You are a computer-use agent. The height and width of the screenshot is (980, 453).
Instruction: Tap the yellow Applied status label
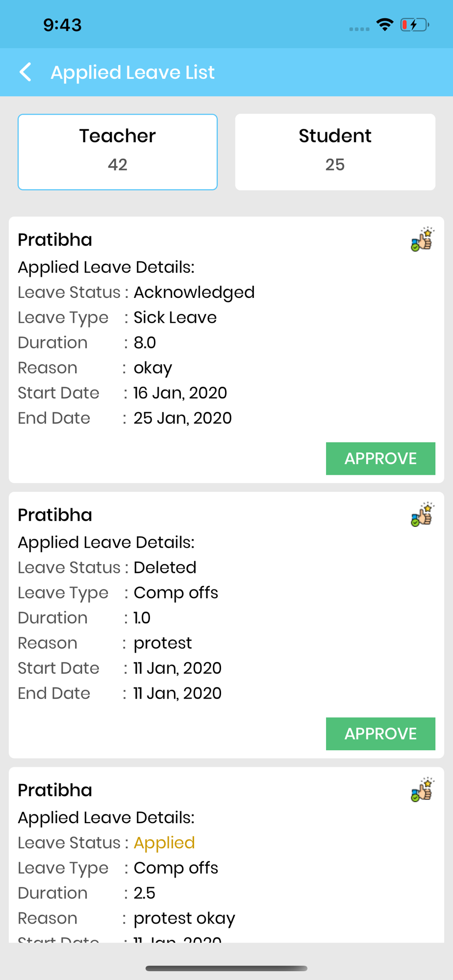tap(164, 843)
